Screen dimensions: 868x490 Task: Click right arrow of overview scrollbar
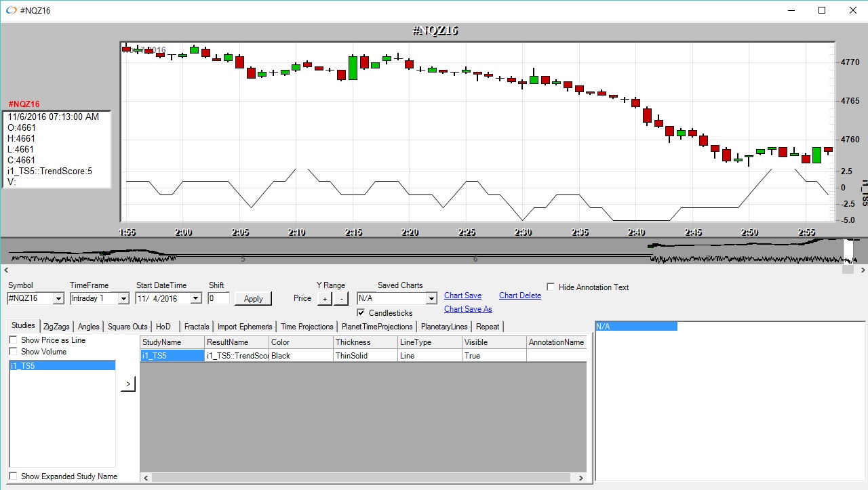(x=863, y=270)
